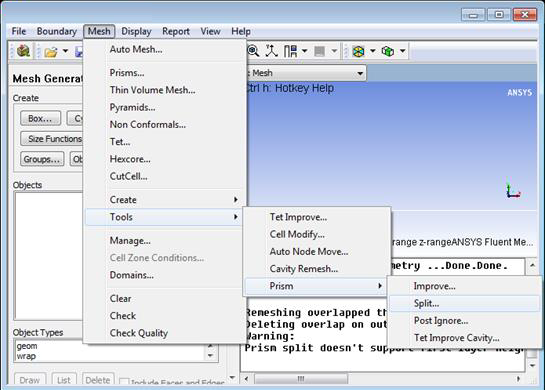
Task: Toggle Include Faces and Edges checkbox
Action: pos(125,382)
